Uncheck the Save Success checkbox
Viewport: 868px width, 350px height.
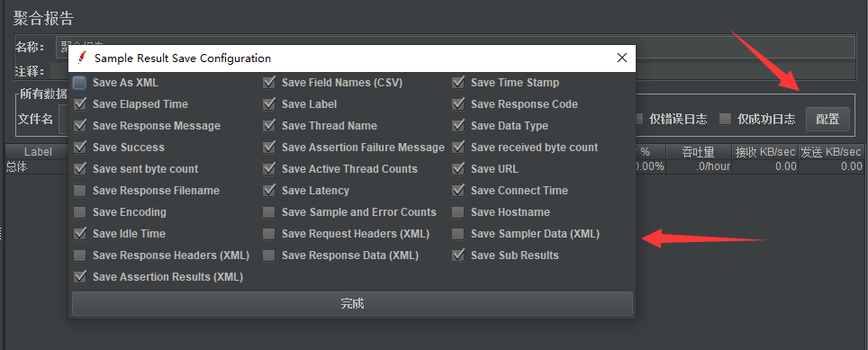click(80, 148)
